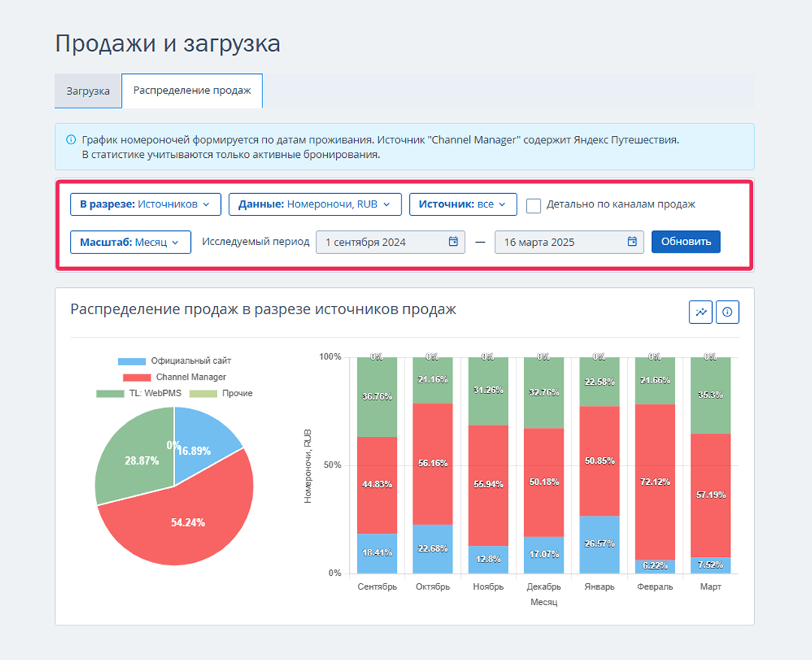Click the 36.76% green segment in Сентябрь

(x=377, y=397)
